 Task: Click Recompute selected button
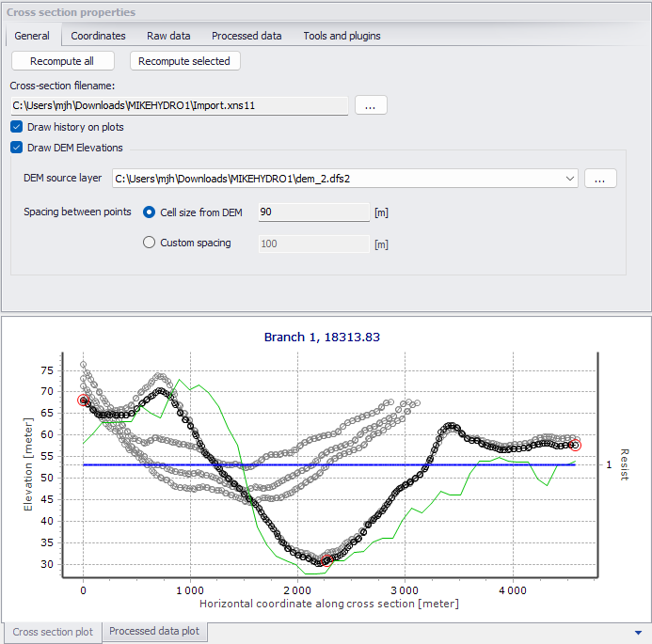184,61
